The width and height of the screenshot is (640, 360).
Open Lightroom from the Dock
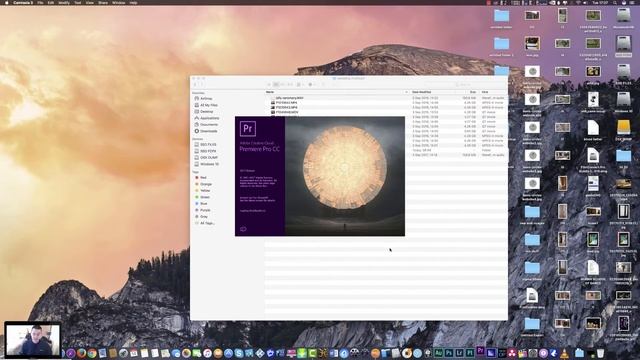[460, 353]
